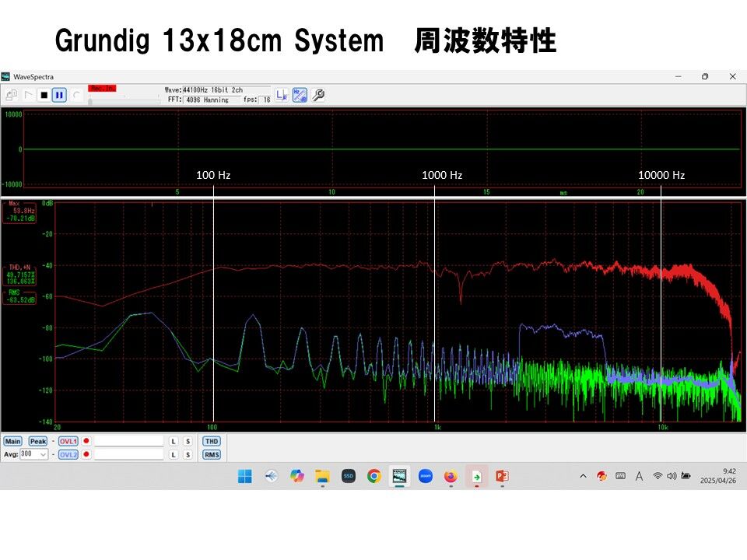Click the Max 53.8Hz readout box

pos(19,212)
